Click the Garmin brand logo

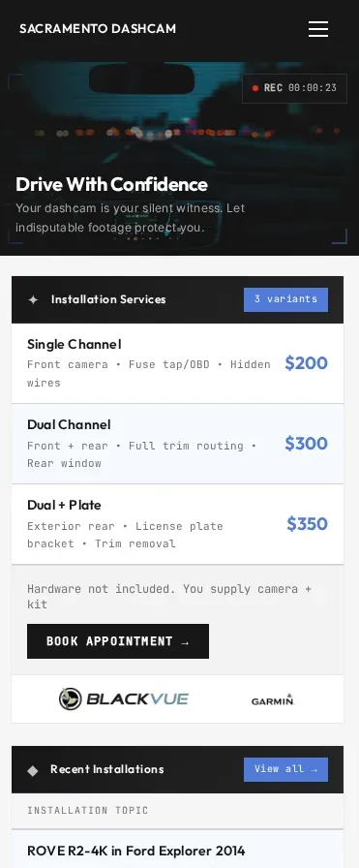pos(273,699)
